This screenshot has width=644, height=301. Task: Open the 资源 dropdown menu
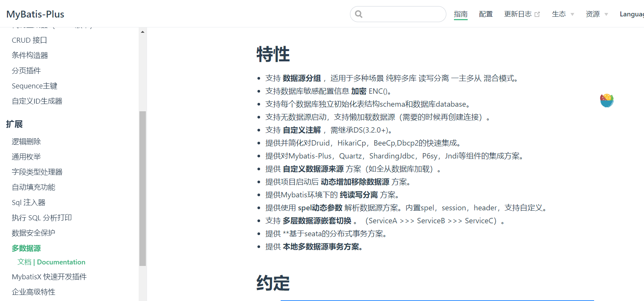click(x=597, y=14)
